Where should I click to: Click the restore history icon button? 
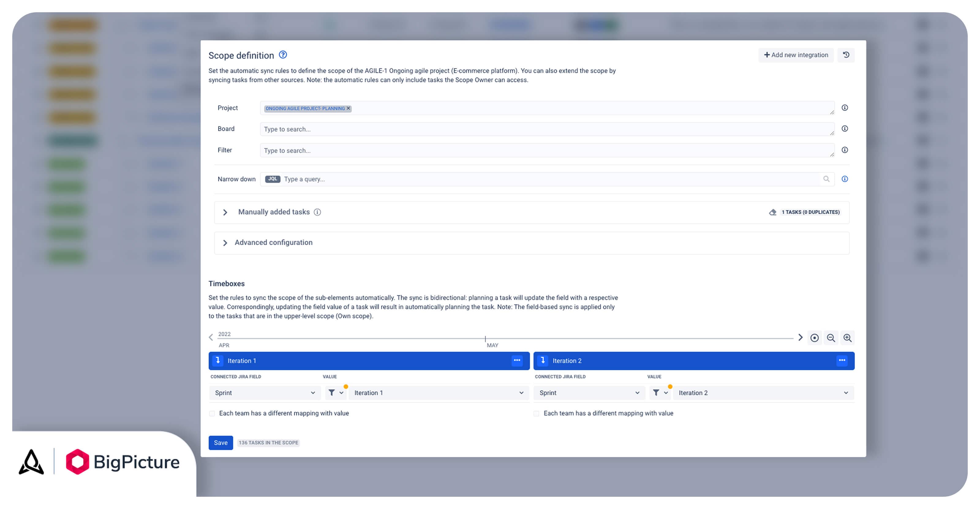[x=846, y=55]
